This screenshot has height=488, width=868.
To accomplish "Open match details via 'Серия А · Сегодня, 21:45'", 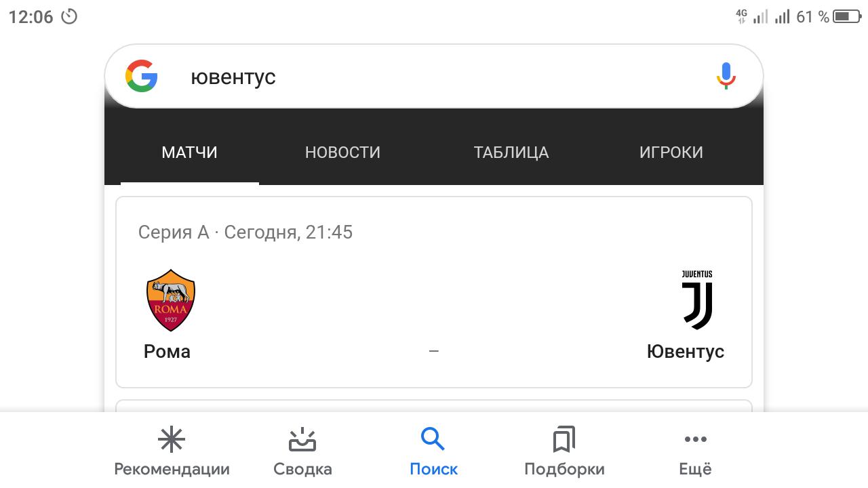I will [x=245, y=232].
